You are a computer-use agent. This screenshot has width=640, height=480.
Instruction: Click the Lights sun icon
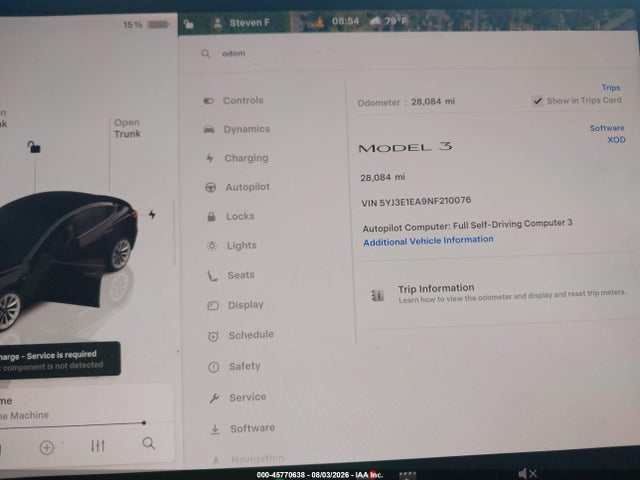pos(212,246)
